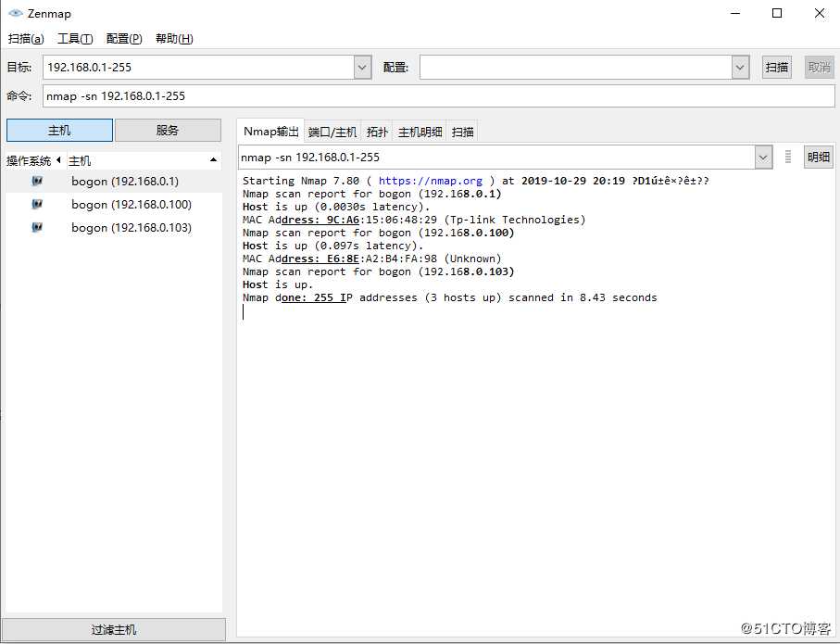Switch to the 扫描 results tab
Image resolution: width=840 pixels, height=644 pixels.
coord(462,132)
